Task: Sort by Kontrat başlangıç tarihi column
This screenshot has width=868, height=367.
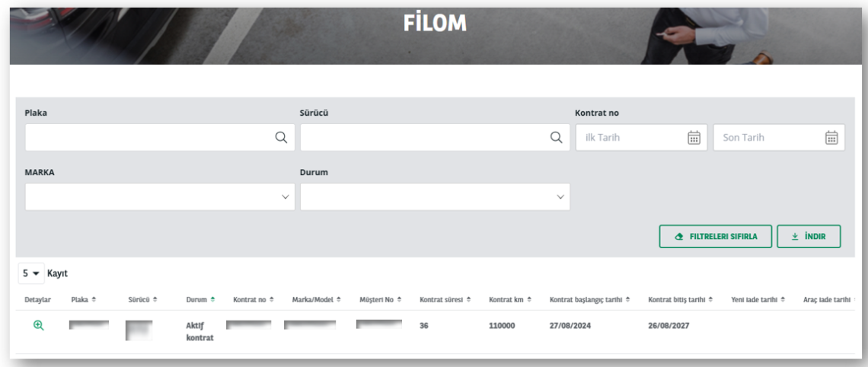Action: click(x=589, y=299)
